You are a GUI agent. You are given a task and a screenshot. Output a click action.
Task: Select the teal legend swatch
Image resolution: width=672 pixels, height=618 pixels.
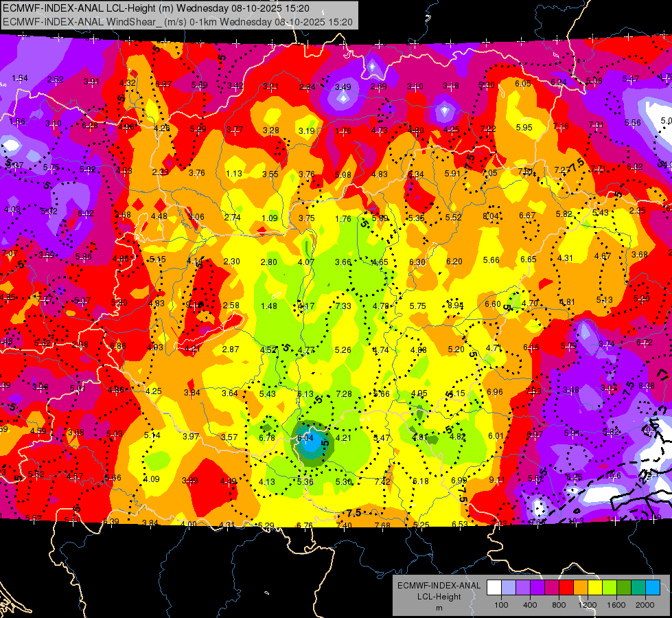click(638, 588)
